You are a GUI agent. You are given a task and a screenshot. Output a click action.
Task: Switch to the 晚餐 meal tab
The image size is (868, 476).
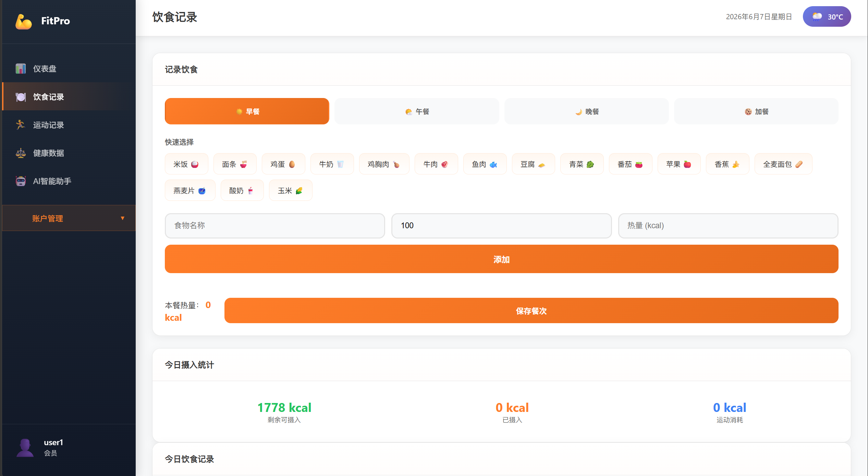(586, 111)
